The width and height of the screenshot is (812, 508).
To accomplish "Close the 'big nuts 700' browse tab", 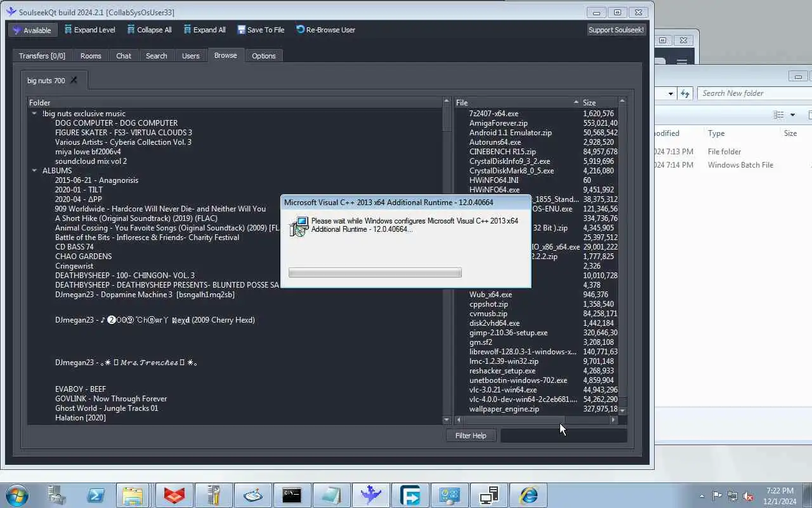I will click(74, 80).
